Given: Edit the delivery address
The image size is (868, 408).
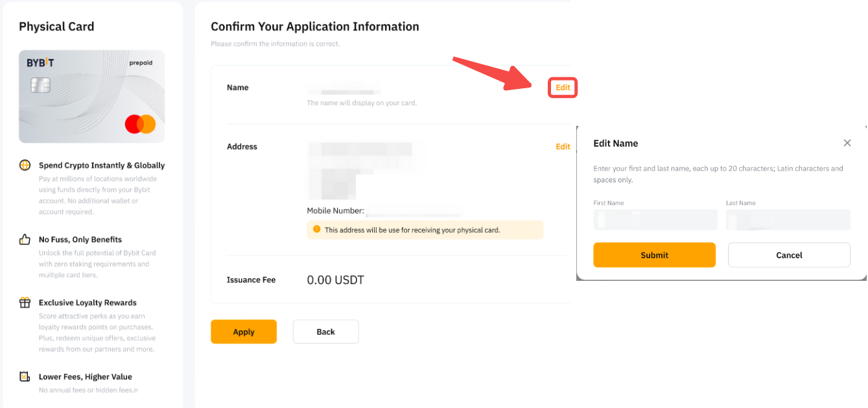Looking at the screenshot, I should coord(563,147).
